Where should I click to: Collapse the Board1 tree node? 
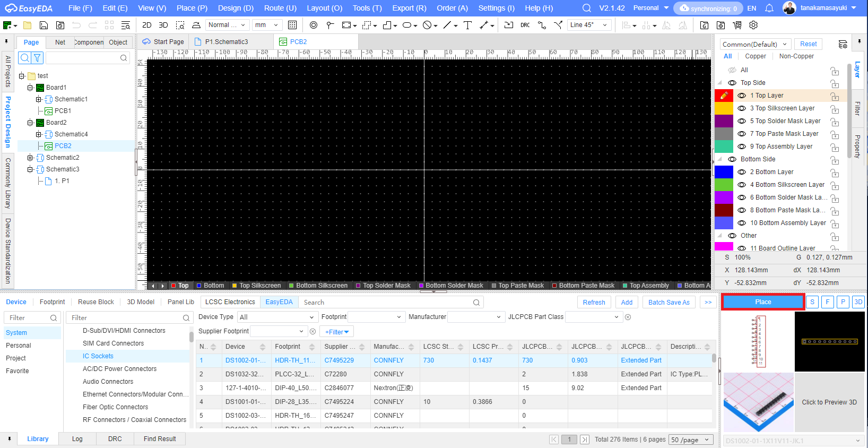30,88
